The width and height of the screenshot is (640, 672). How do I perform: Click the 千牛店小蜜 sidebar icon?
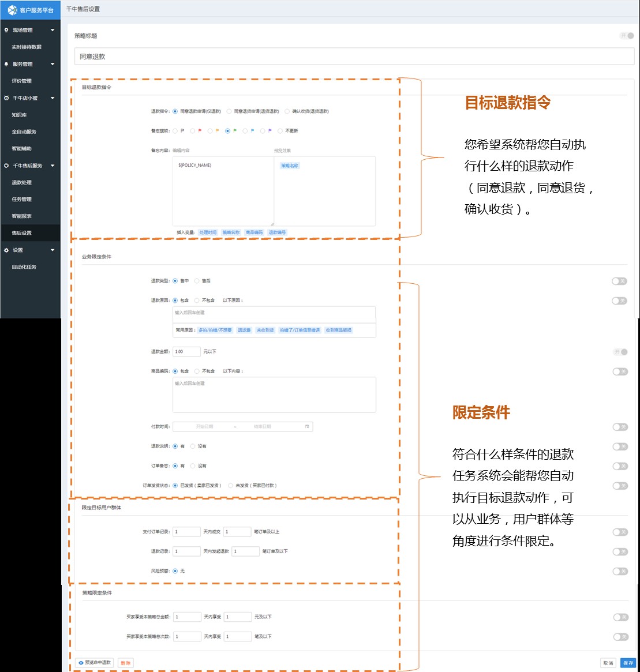coord(6,97)
